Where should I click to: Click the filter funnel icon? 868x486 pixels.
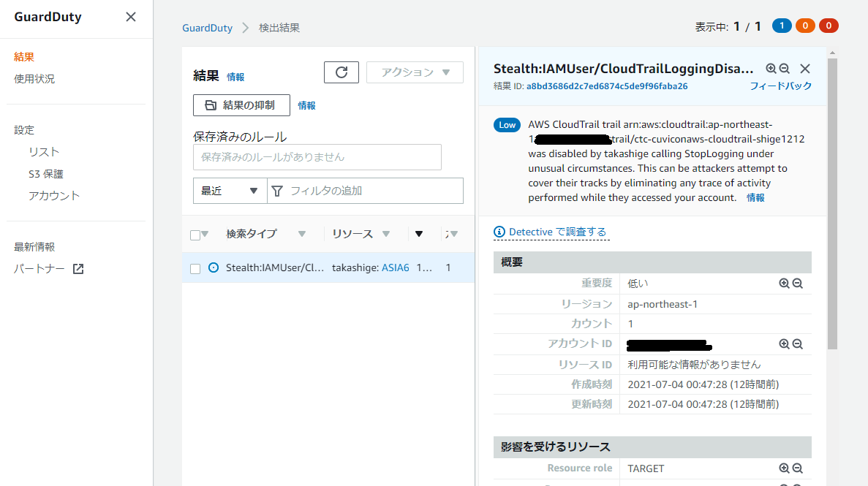click(x=277, y=191)
